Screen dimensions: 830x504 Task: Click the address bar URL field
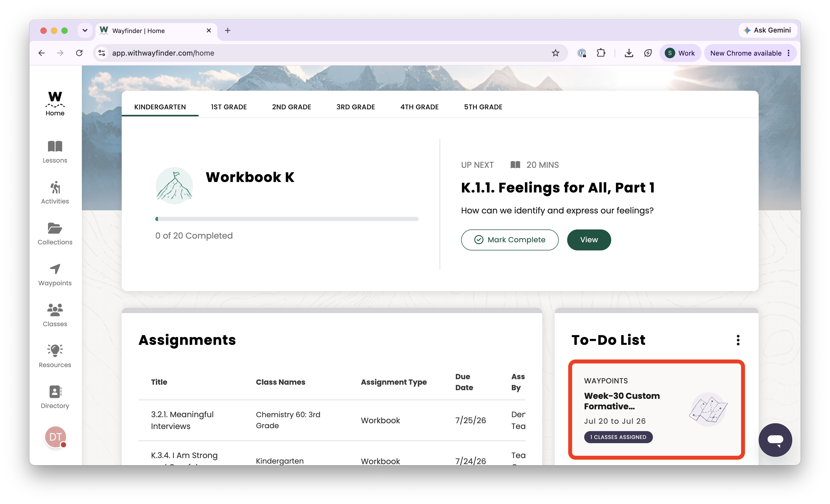click(330, 53)
